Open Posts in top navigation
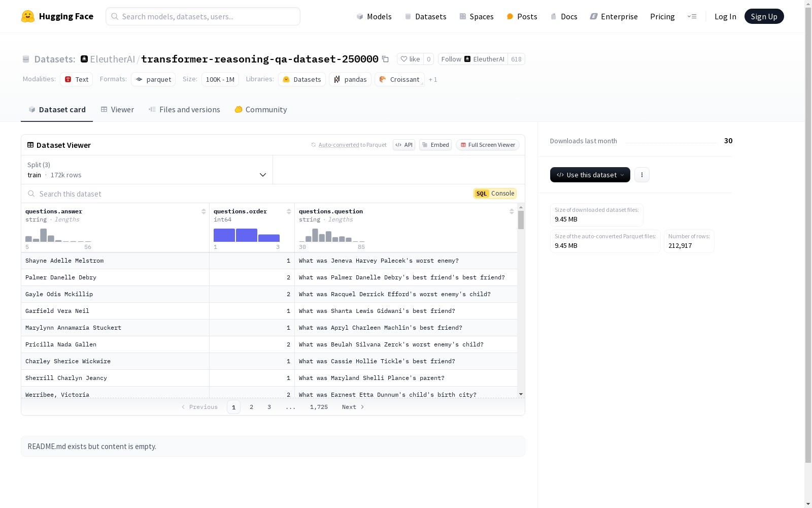 522,16
